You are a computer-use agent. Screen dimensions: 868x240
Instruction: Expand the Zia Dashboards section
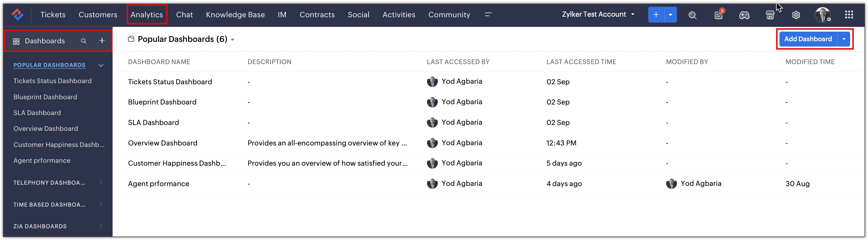(x=101, y=226)
